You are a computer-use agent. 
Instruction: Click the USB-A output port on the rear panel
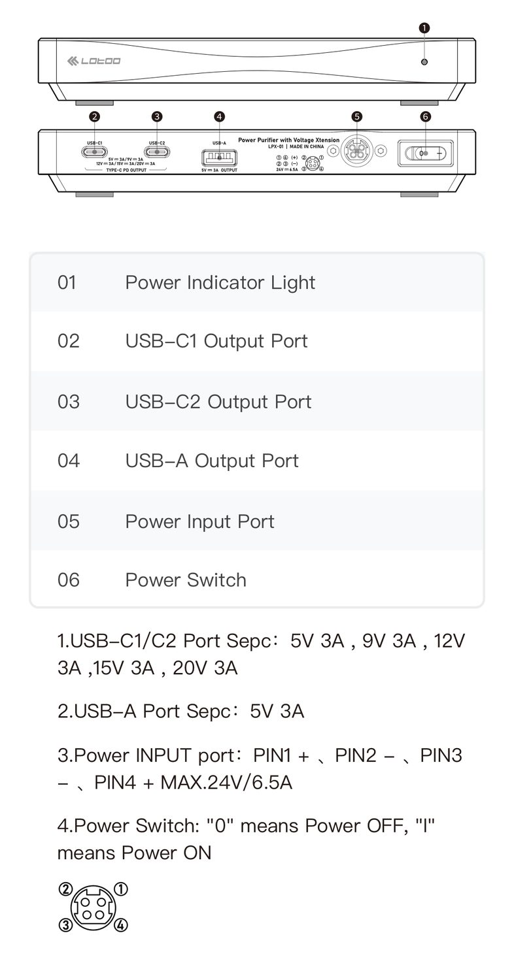219,157
